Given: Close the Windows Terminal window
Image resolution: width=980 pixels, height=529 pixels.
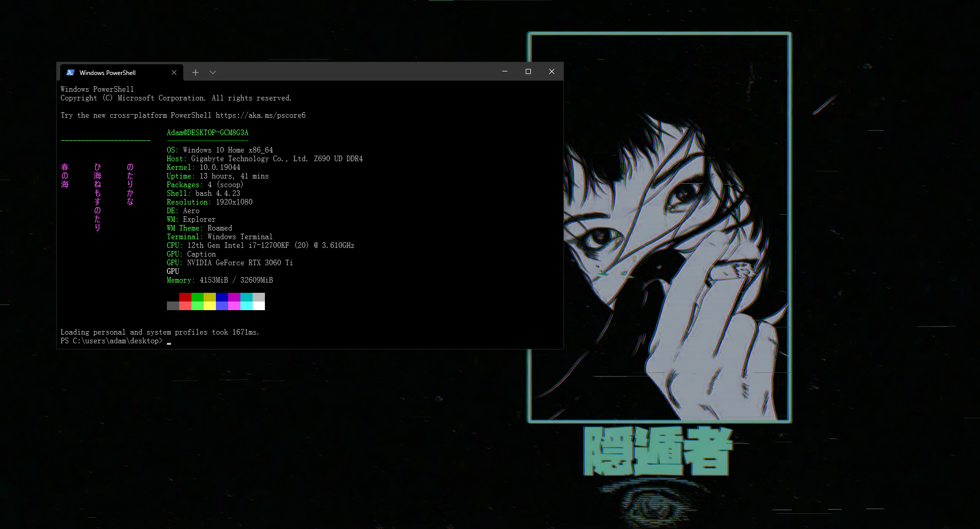Looking at the screenshot, I should tap(552, 71).
